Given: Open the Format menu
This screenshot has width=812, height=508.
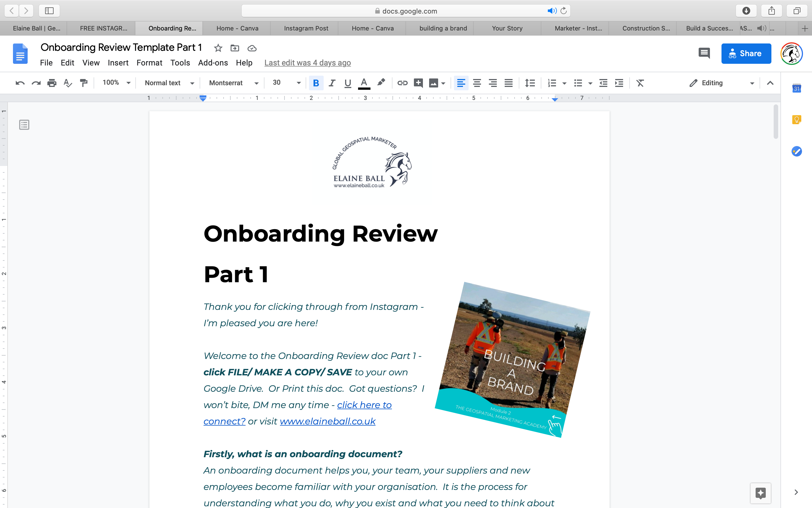Looking at the screenshot, I should pos(149,63).
